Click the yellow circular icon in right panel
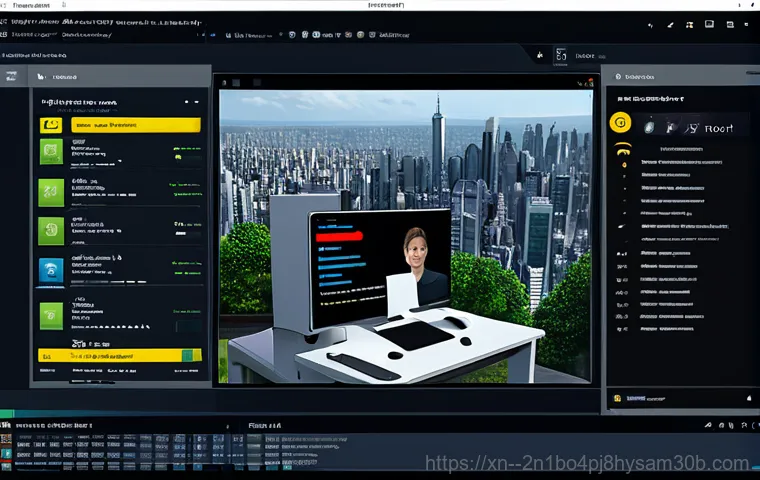This screenshot has height=480, width=760. point(619,123)
